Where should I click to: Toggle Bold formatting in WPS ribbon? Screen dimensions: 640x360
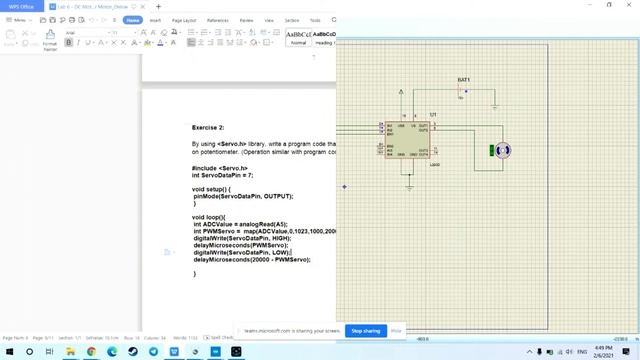[x=69, y=42]
